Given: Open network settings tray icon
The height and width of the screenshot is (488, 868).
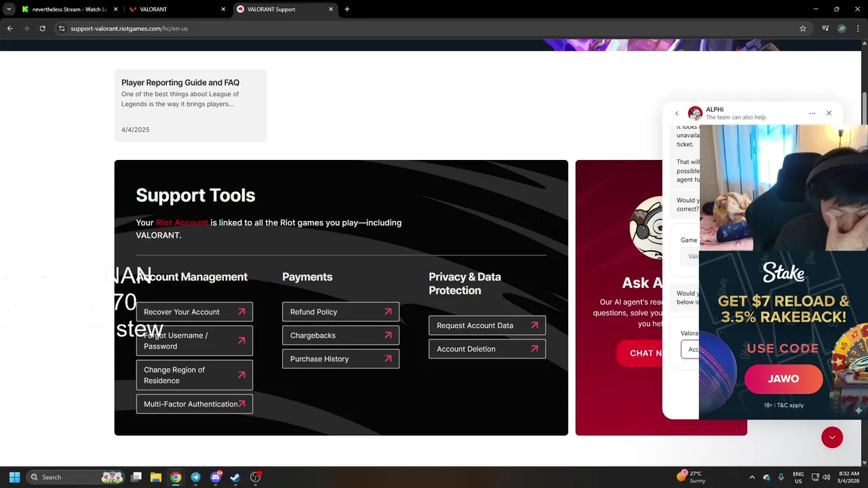Looking at the screenshot, I should (815, 477).
